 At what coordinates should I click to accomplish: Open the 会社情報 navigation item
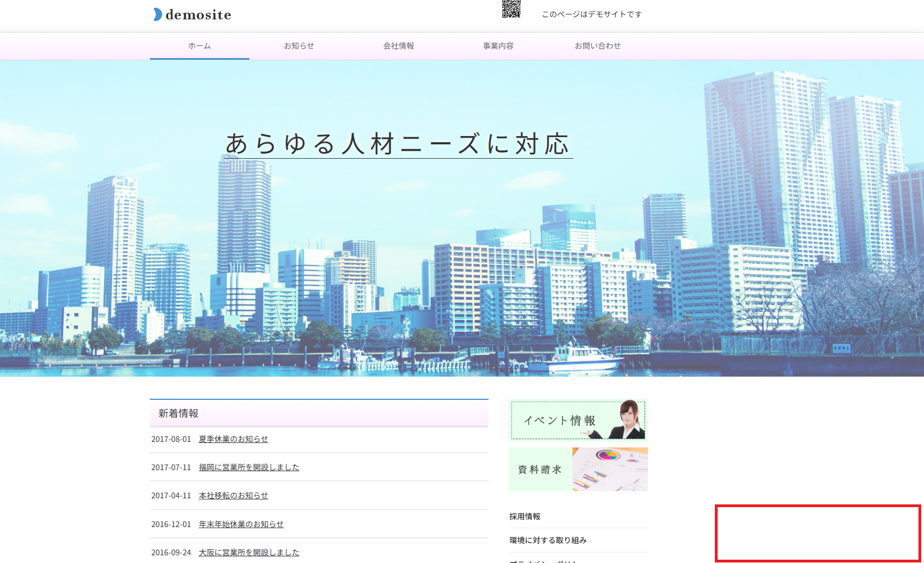[398, 46]
